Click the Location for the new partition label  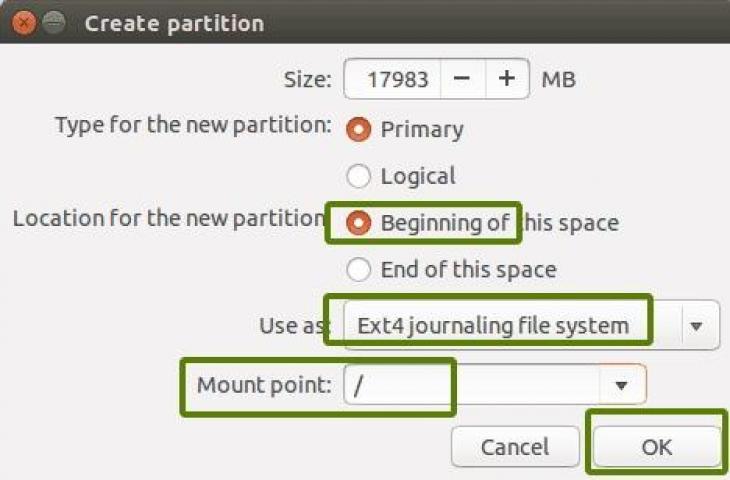coord(169,218)
